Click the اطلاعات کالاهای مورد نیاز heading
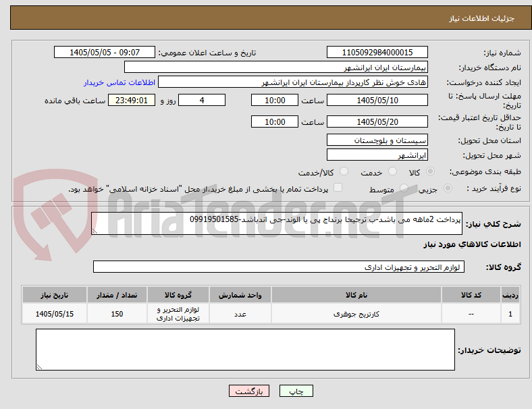Screen dimensions: 532x409 coord(472,244)
